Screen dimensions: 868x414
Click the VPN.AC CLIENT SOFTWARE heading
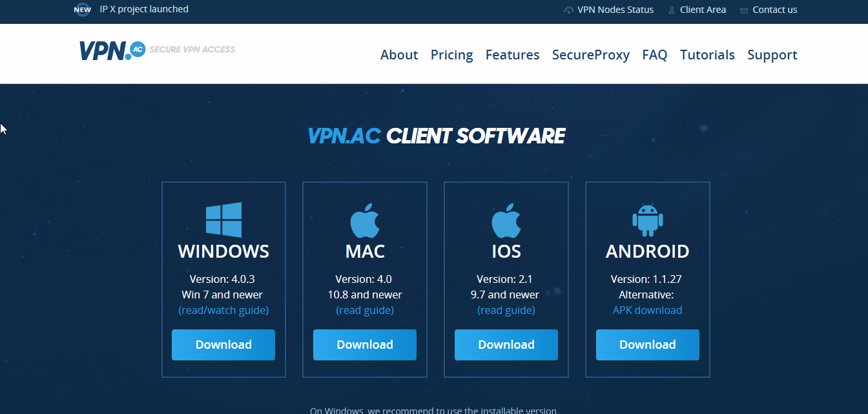[x=437, y=136]
